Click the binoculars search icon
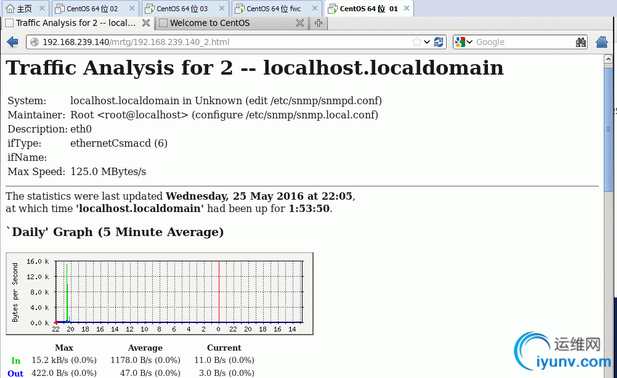This screenshot has height=378, width=617. click(580, 42)
